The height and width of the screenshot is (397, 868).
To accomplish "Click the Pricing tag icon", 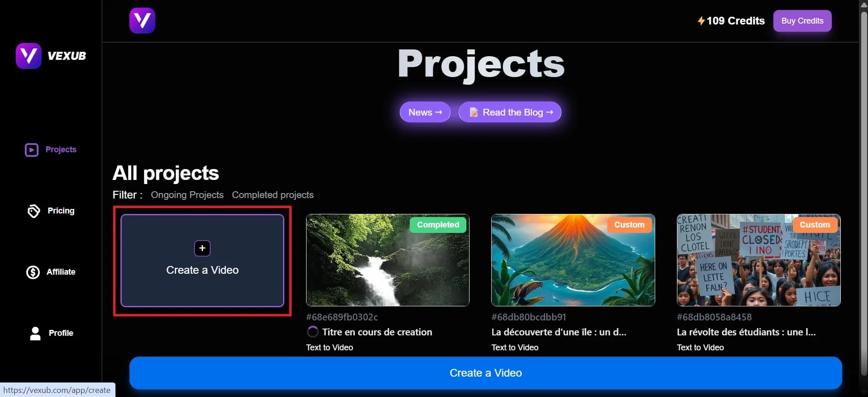I will (34, 211).
